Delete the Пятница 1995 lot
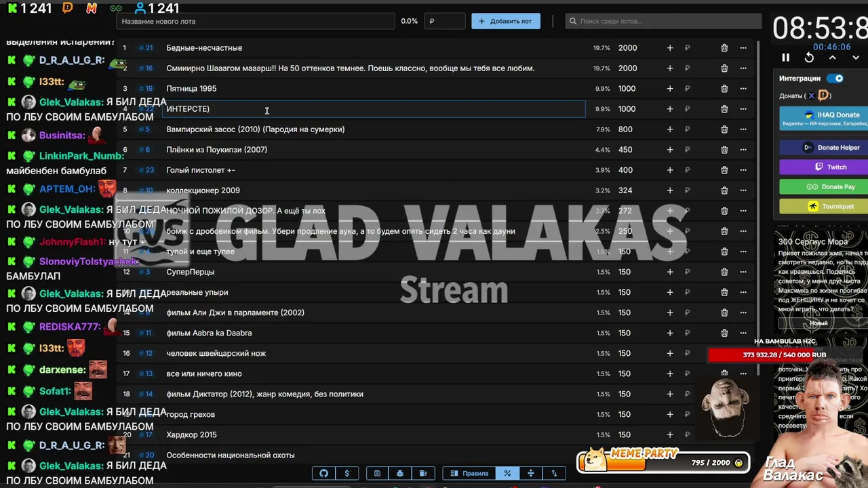The height and width of the screenshot is (488, 868). click(x=724, y=89)
